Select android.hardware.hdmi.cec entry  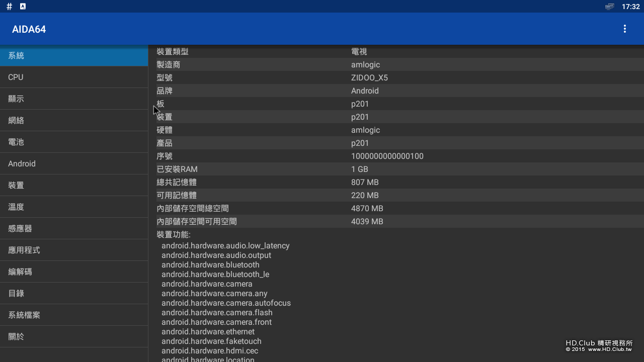(210, 351)
